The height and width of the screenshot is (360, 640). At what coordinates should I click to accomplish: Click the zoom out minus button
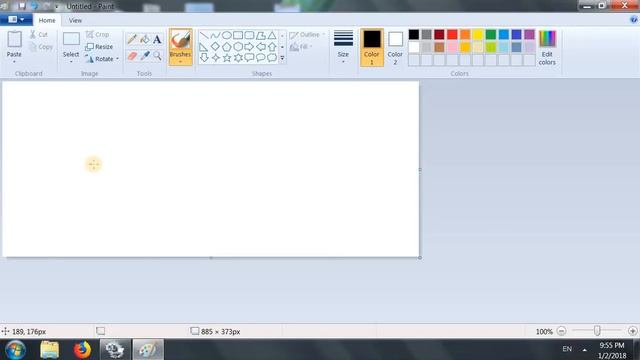(x=562, y=331)
